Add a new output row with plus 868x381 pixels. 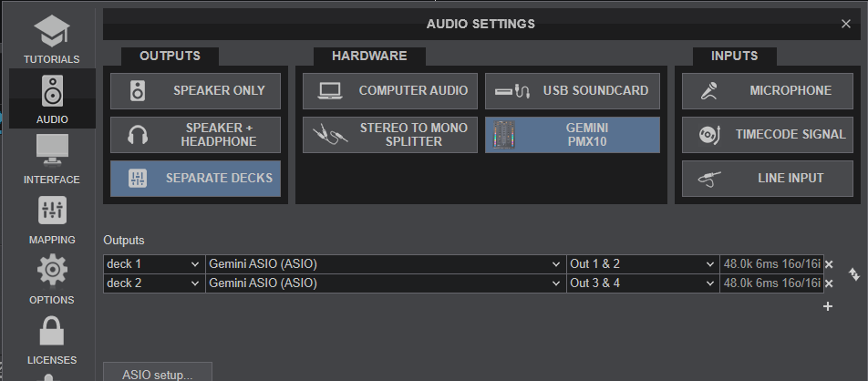pos(828,306)
